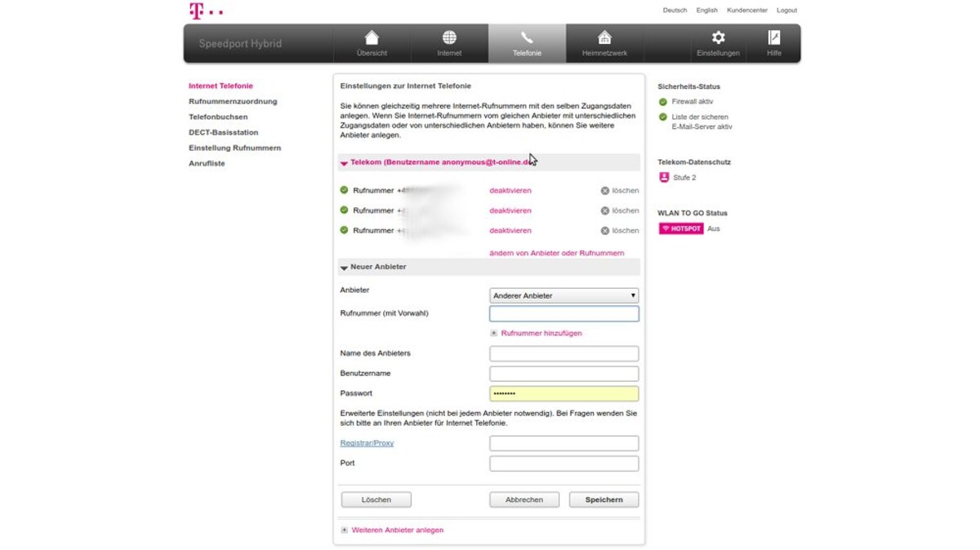This screenshot has width=980, height=550.
Task: Click the Telekom-Datenschutz Stufe 2 icon
Action: tap(664, 177)
